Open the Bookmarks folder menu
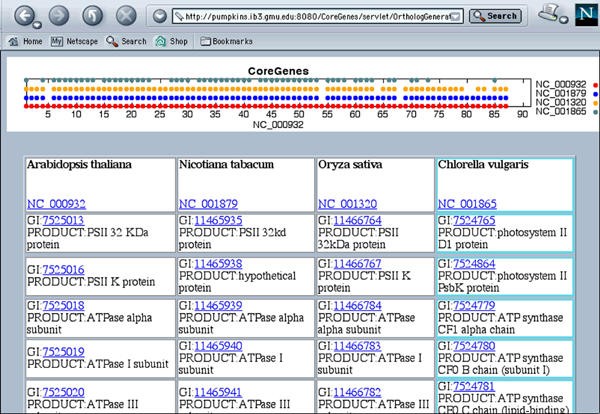Screen dimensions: 600x414 [x=225, y=42]
